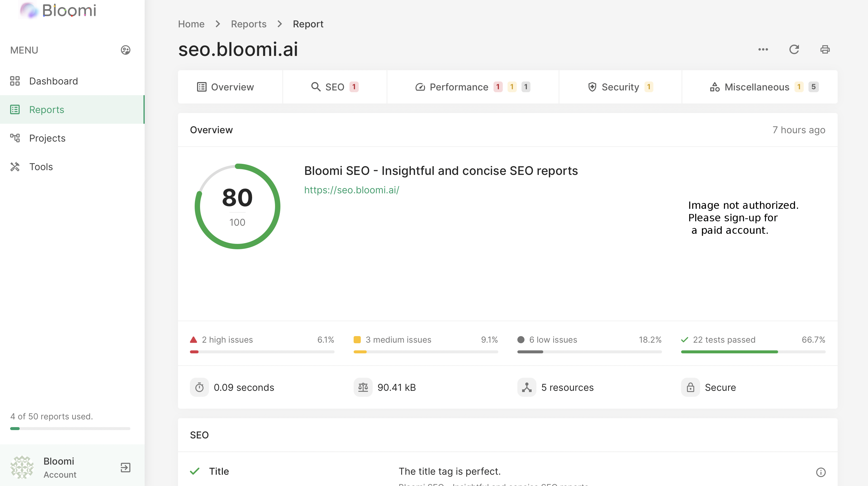The width and height of the screenshot is (868, 486).
Task: Click the report title Bloomi SEO heading
Action: [x=441, y=171]
